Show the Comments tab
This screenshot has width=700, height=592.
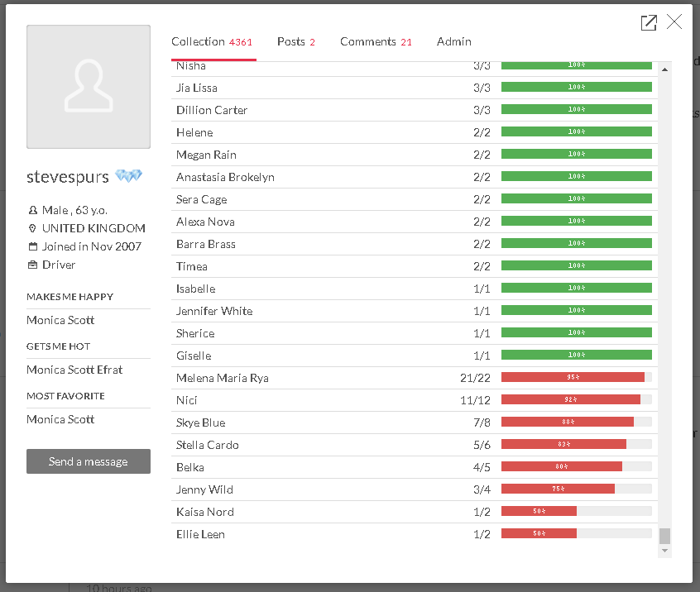[375, 42]
